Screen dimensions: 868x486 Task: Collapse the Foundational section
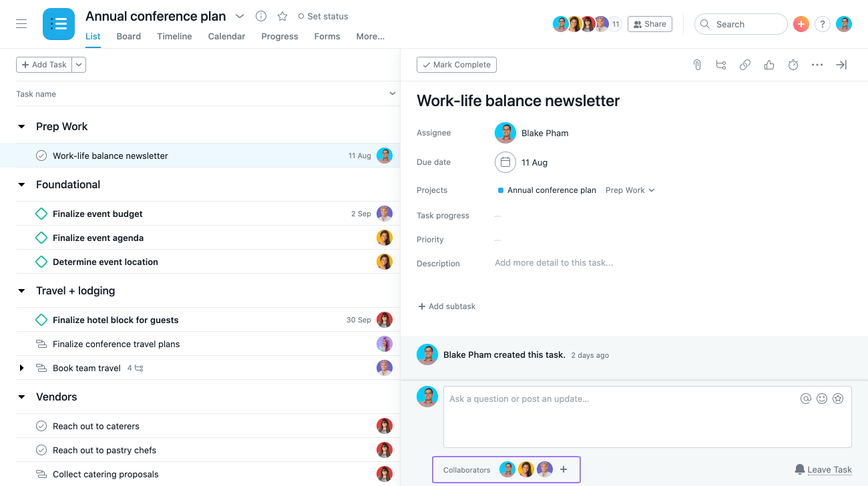tap(21, 185)
